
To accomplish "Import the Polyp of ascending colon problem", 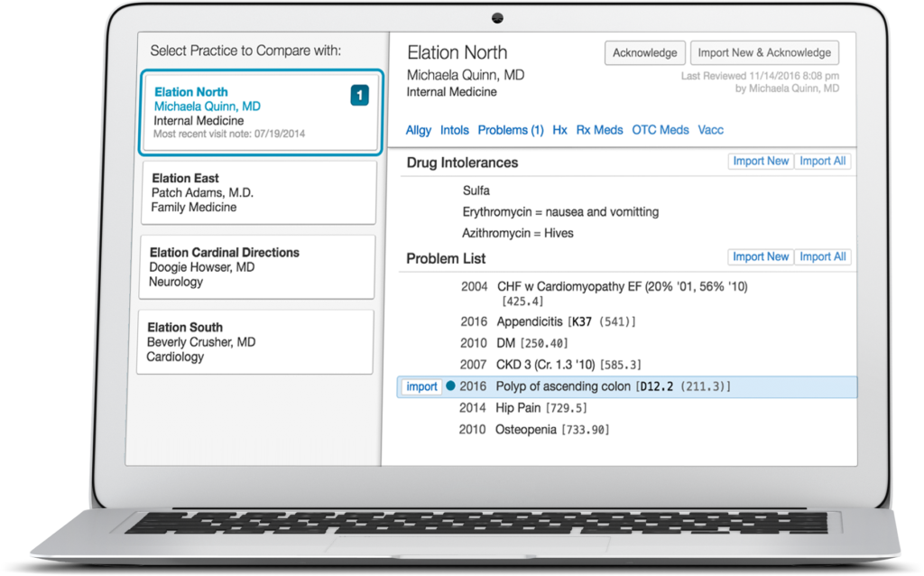I will (421, 386).
